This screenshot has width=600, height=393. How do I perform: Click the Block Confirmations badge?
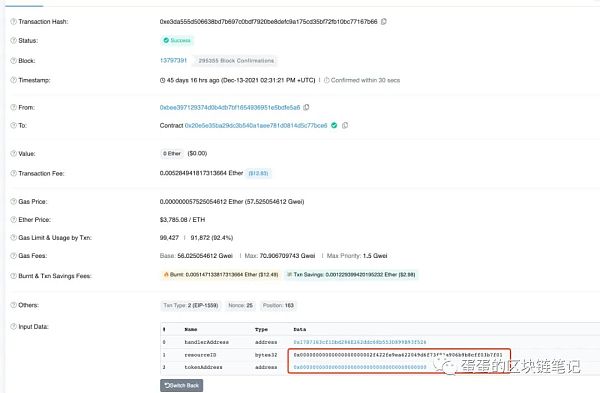click(x=236, y=61)
